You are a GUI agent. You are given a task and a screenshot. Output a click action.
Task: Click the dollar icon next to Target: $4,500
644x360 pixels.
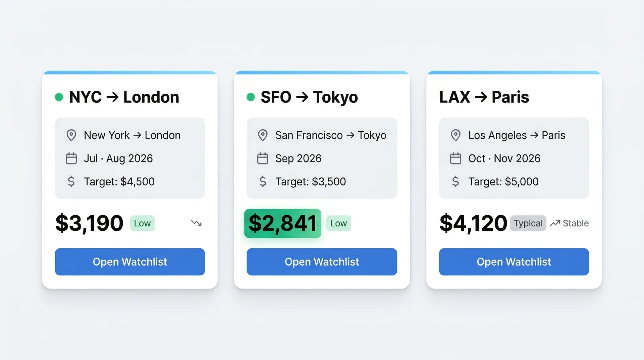71,182
